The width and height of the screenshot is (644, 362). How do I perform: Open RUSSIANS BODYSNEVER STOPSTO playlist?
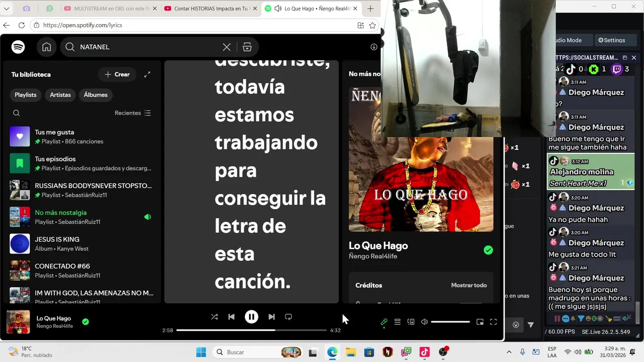pyautogui.click(x=83, y=190)
